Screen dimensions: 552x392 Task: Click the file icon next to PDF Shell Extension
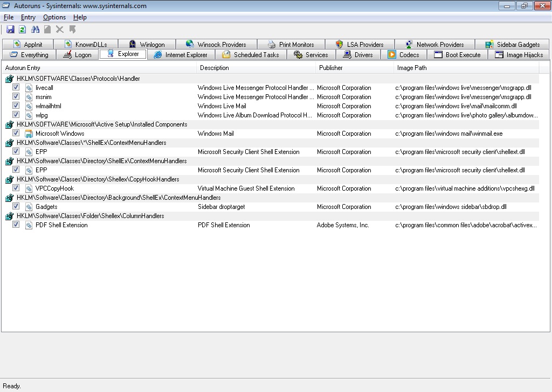tap(29, 225)
